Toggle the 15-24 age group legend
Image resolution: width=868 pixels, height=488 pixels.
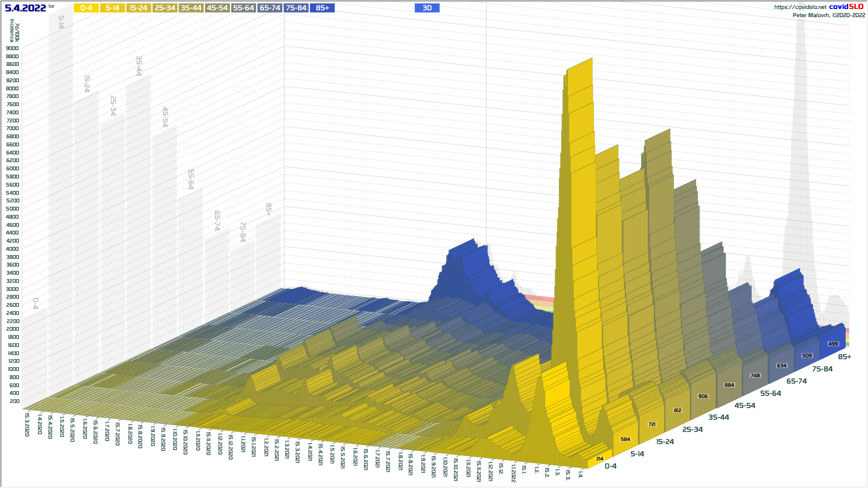point(138,8)
